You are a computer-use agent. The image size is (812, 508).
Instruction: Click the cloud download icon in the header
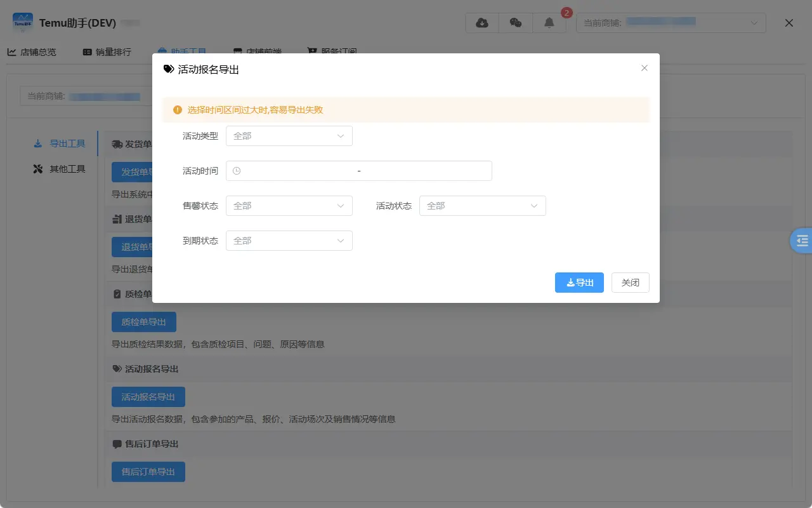481,22
